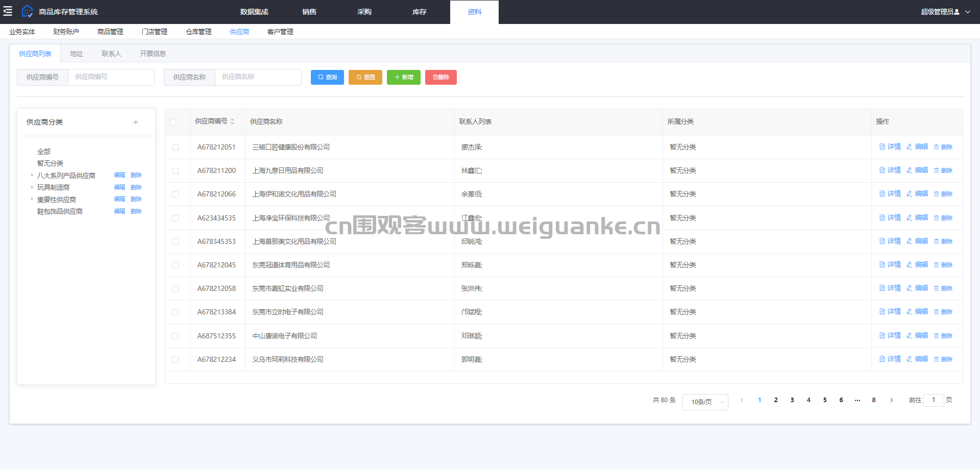Check the row A678212051 checkbox
The height and width of the screenshot is (469, 980).
click(x=175, y=147)
